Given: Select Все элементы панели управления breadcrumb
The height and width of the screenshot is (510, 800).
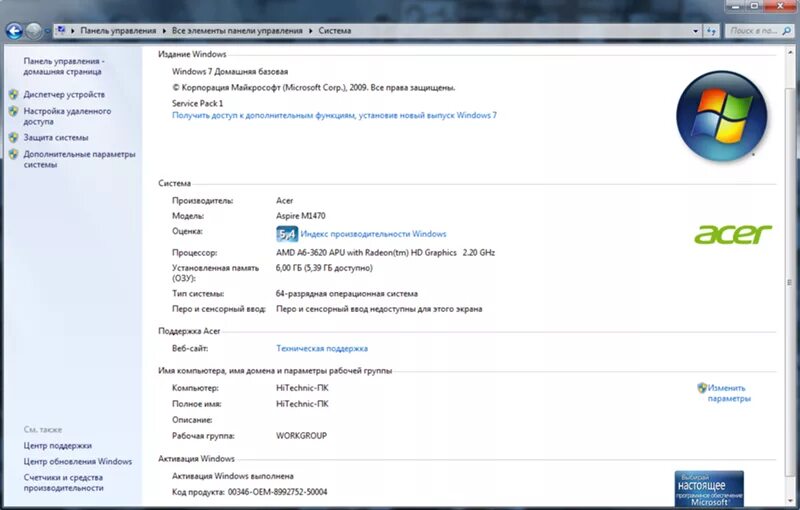Looking at the screenshot, I should [x=237, y=31].
